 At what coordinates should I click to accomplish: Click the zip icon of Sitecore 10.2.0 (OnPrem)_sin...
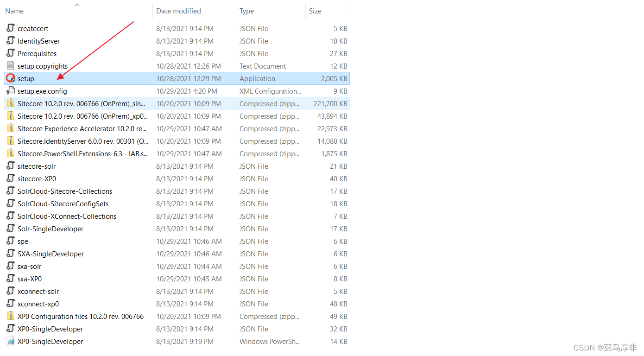pos(11,103)
